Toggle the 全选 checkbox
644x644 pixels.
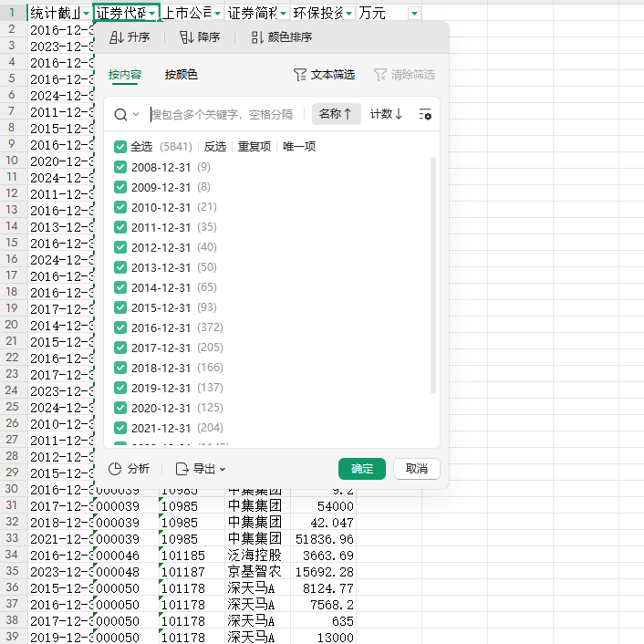[120, 147]
